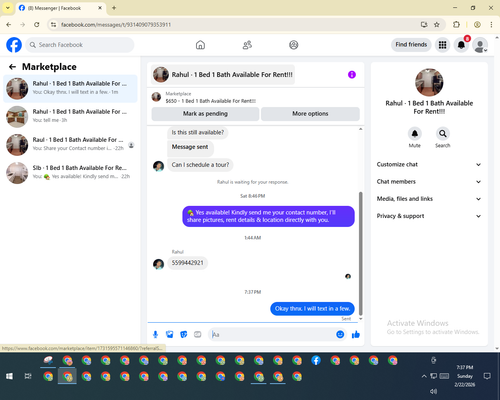Click the browser back arrow
Image resolution: width=500 pixels, height=400 pixels.
9,25
